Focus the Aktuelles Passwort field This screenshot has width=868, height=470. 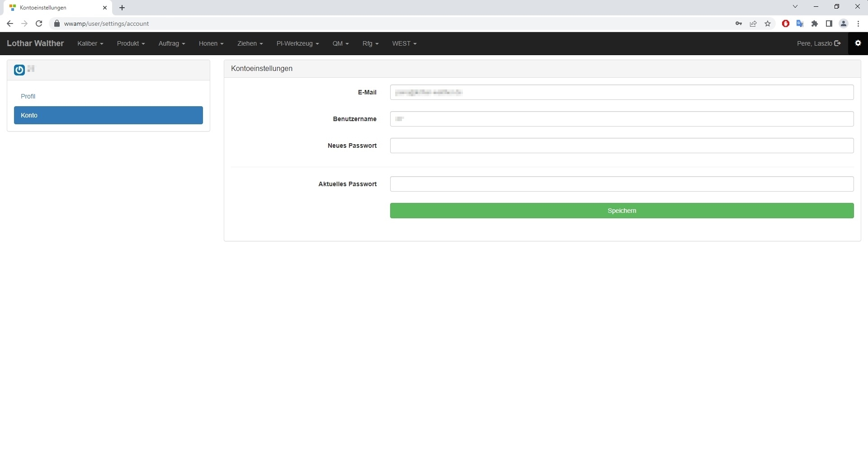622,184
